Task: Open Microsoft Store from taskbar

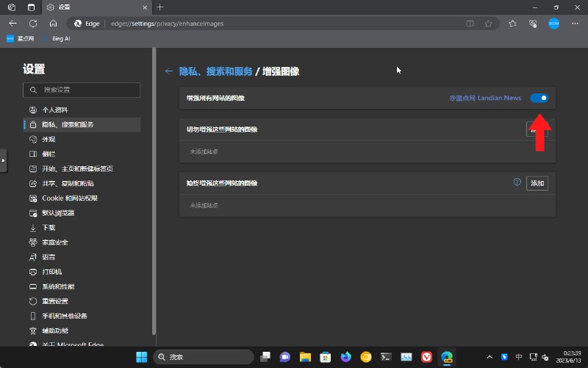Action: (325, 357)
